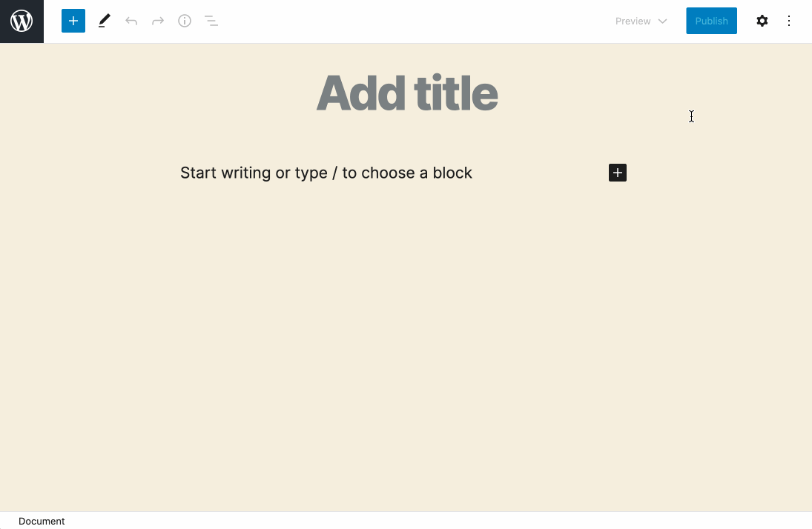The image size is (812, 529).
Task: Open content structure details info icon
Action: pyautogui.click(x=185, y=21)
